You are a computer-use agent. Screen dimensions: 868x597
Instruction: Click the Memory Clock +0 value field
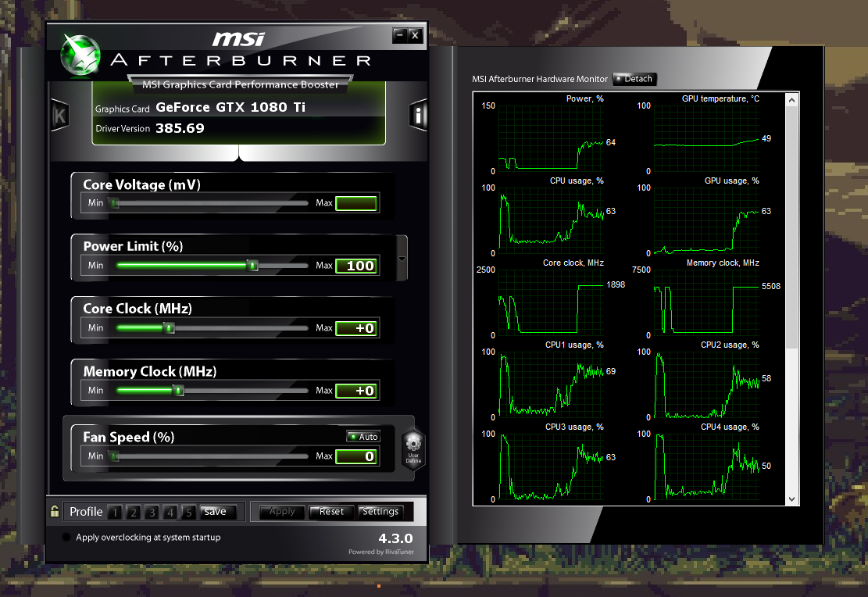coord(356,391)
